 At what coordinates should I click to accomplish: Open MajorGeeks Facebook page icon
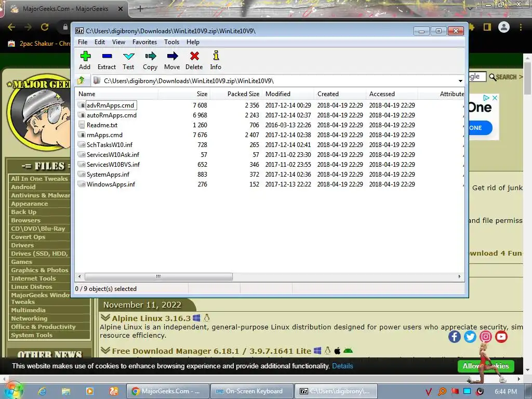point(454,337)
